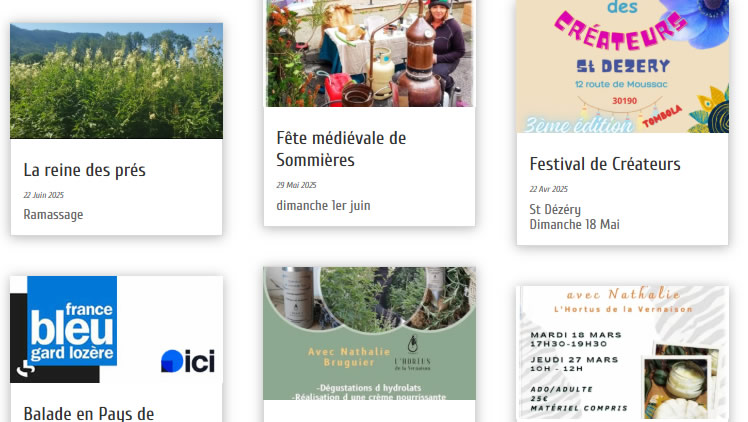Click the L'Hortus de la Vernaison logo
This screenshot has width=748, height=422.
(x=413, y=353)
